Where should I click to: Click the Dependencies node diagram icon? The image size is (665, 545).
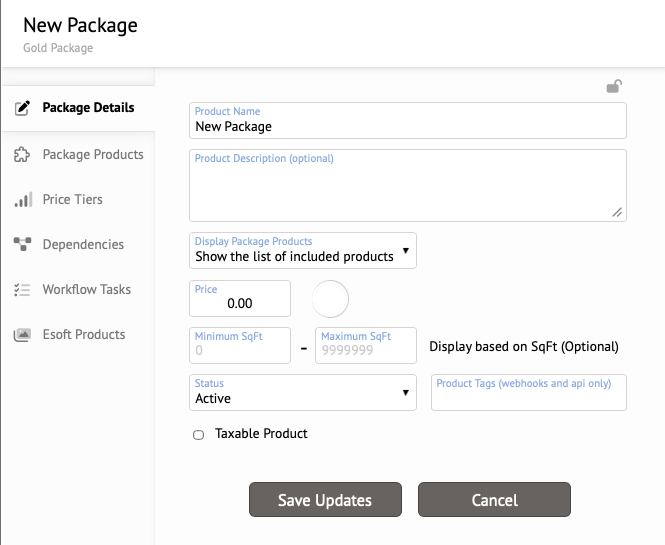22,244
